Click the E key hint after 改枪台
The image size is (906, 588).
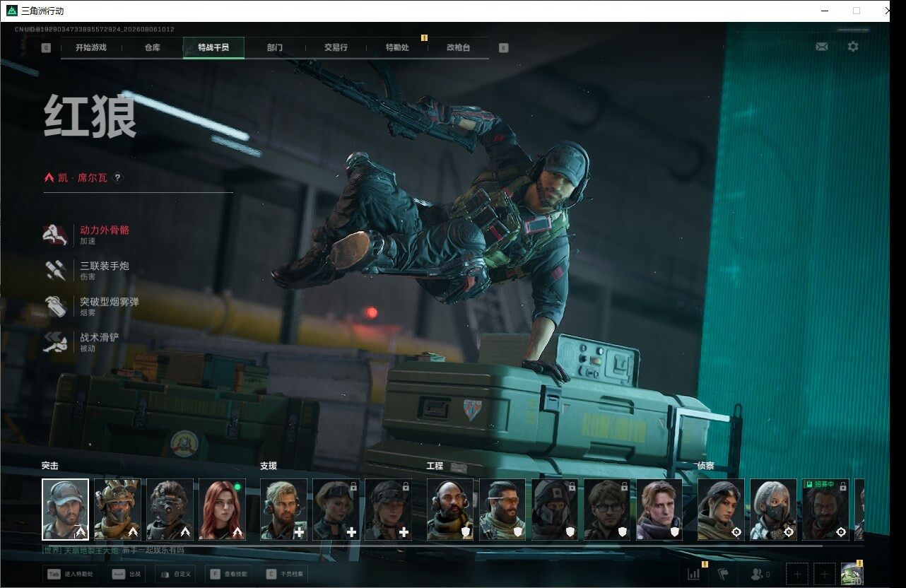pos(503,48)
